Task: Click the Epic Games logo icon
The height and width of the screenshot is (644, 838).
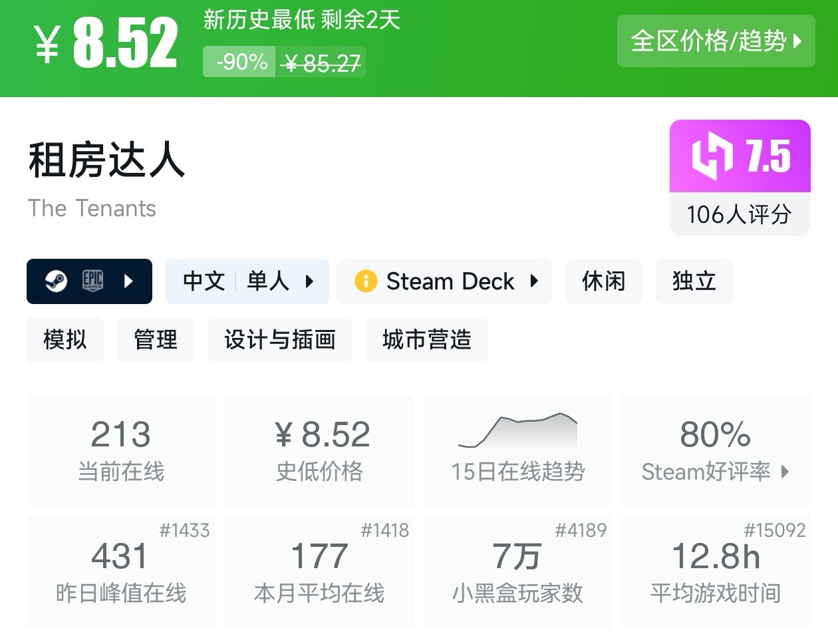Action: coord(92,281)
